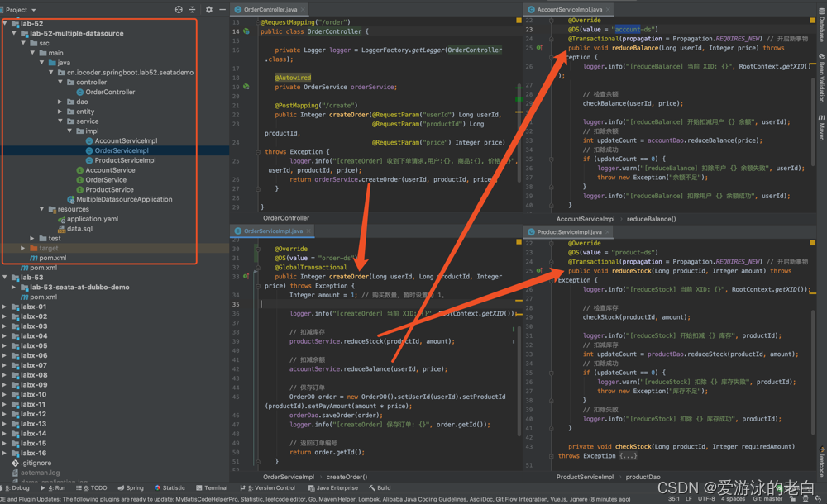Open the TODO tool window
This screenshot has width=827, height=504.
tap(91, 488)
